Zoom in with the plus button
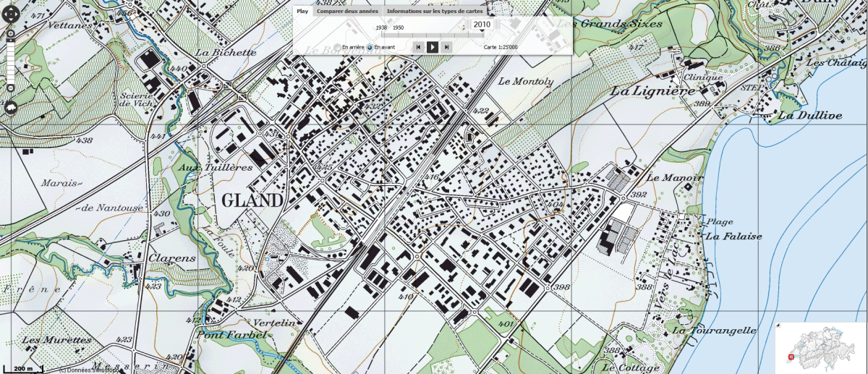 12,33
